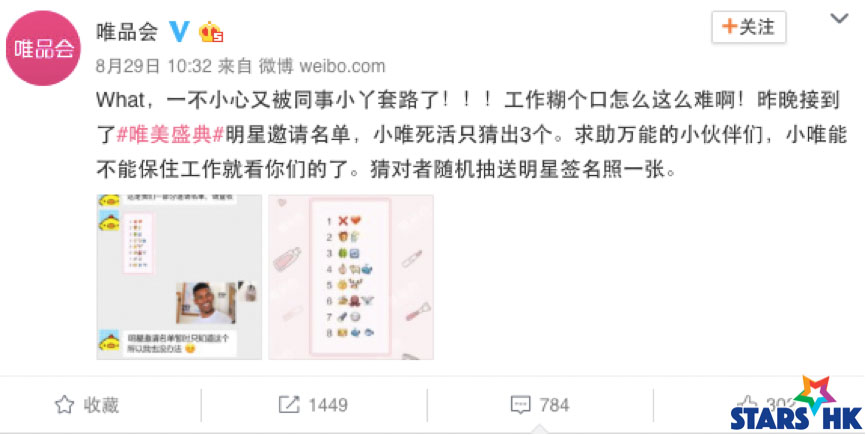This screenshot has height=435, width=866.
Task: Click the blue V verification badge
Action: click(179, 31)
